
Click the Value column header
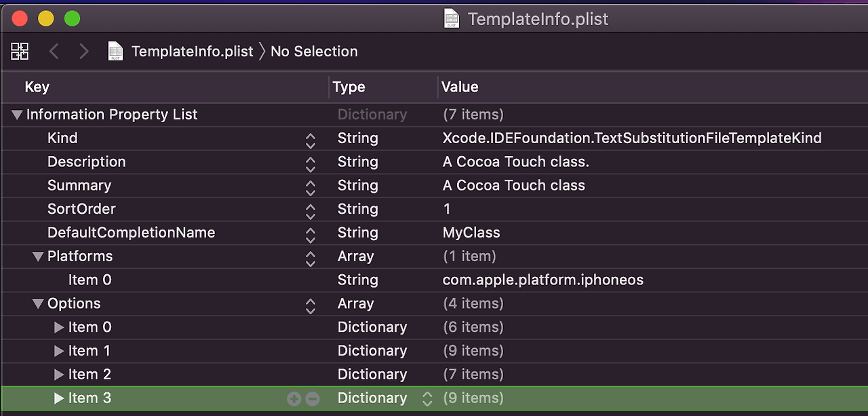pos(460,87)
